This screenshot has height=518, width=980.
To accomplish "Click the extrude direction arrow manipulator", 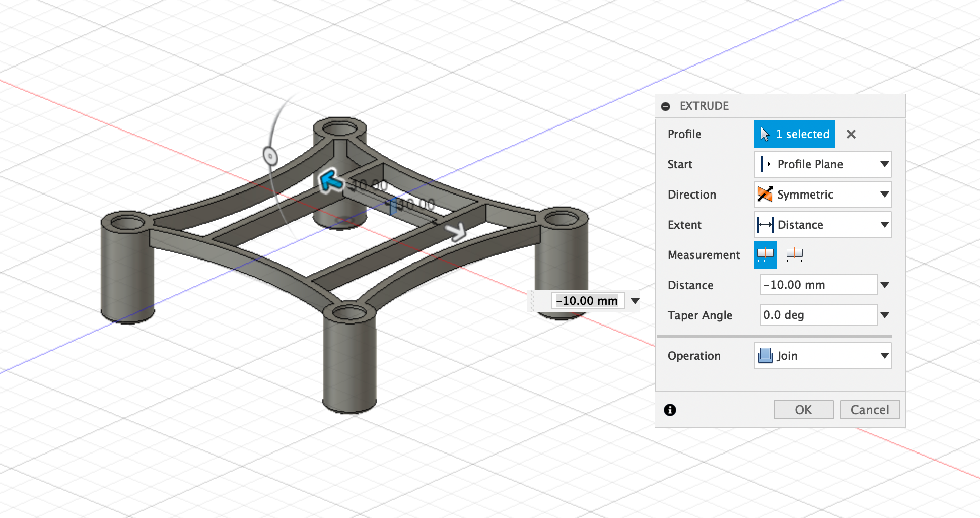I will (456, 231).
